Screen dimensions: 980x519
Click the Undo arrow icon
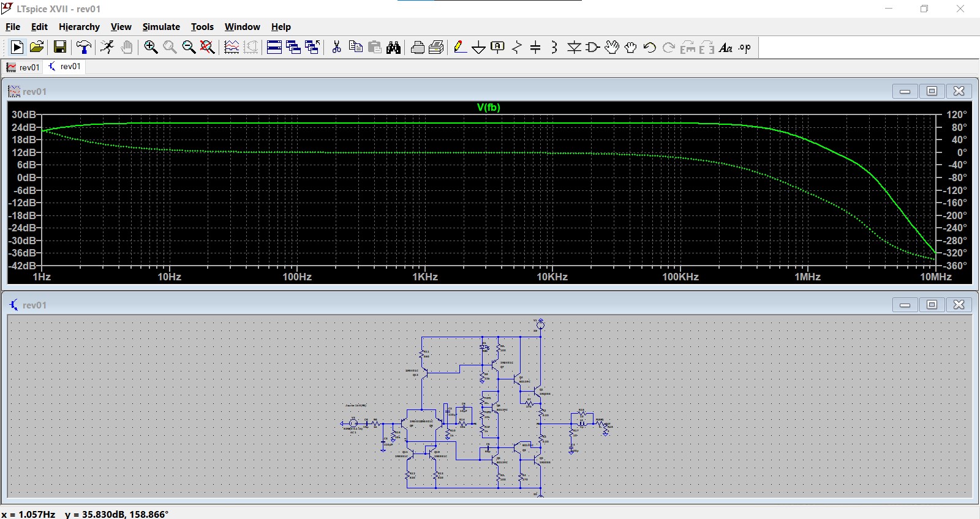coord(650,47)
